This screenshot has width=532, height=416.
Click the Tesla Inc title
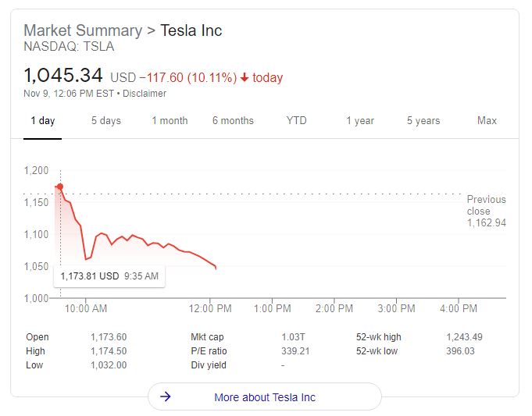(x=191, y=30)
